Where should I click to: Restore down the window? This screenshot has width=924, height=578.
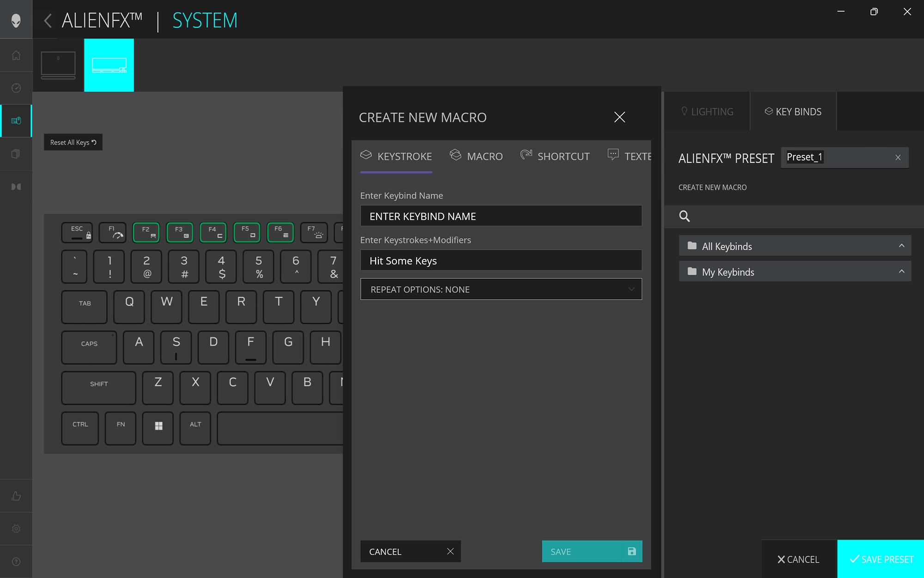[x=874, y=12]
